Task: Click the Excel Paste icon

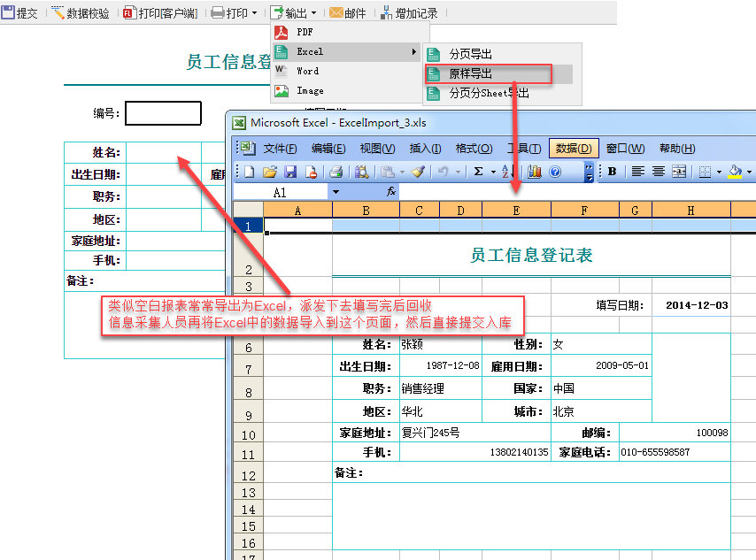Action: (387, 172)
